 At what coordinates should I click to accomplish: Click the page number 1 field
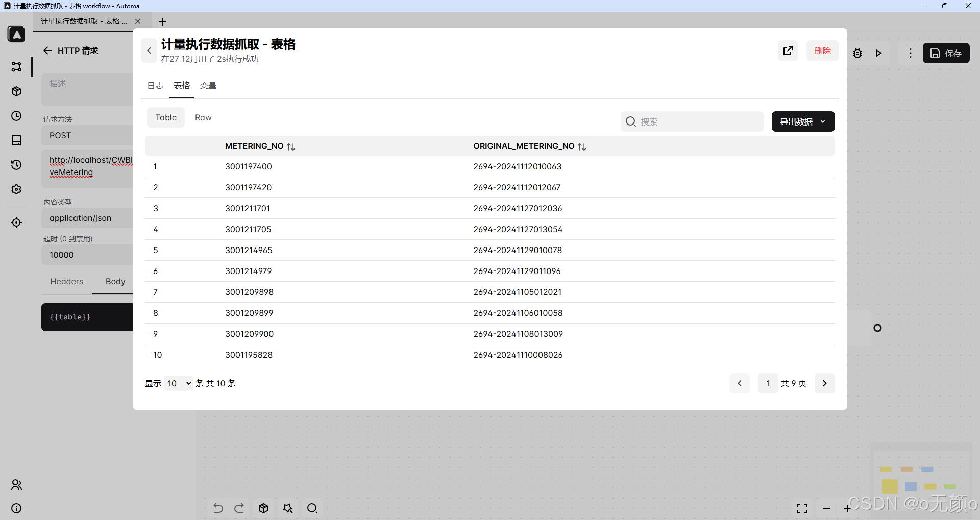pyautogui.click(x=768, y=383)
